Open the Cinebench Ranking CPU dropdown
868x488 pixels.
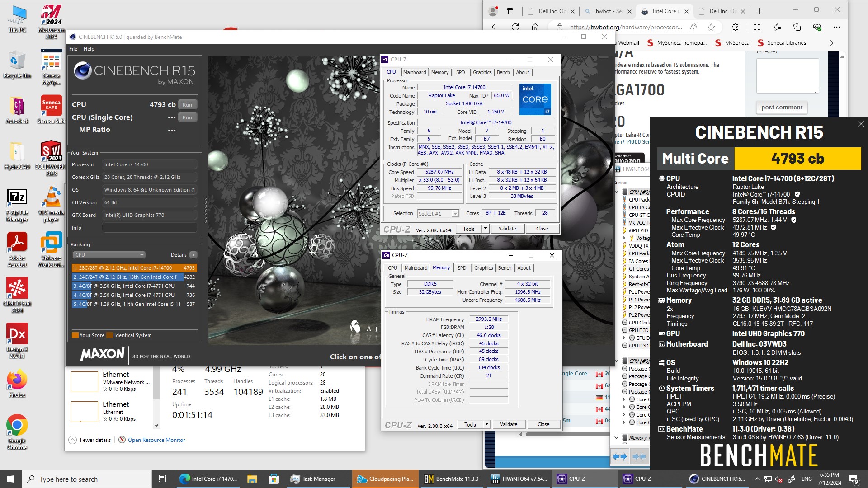click(109, 255)
